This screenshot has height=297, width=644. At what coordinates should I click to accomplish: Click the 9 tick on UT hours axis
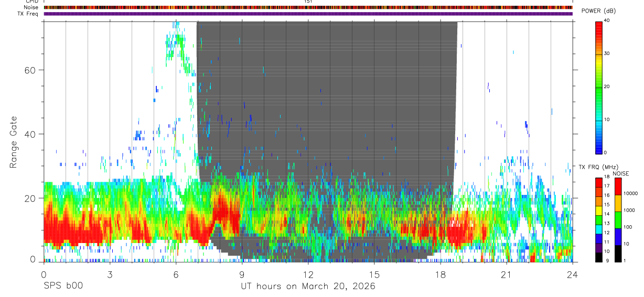(242, 274)
